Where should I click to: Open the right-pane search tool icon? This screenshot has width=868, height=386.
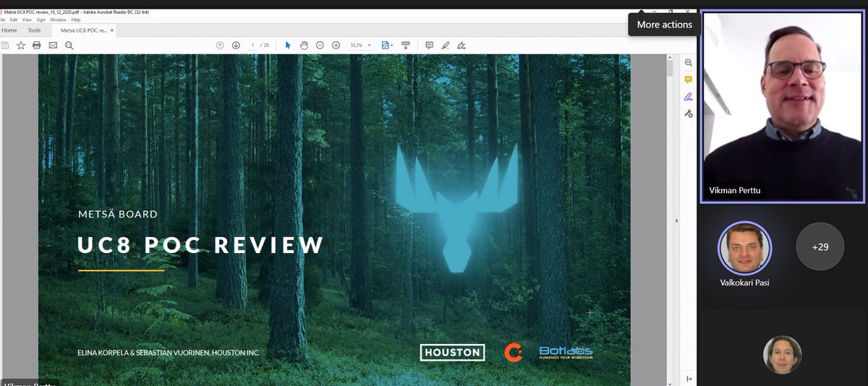tap(688, 63)
